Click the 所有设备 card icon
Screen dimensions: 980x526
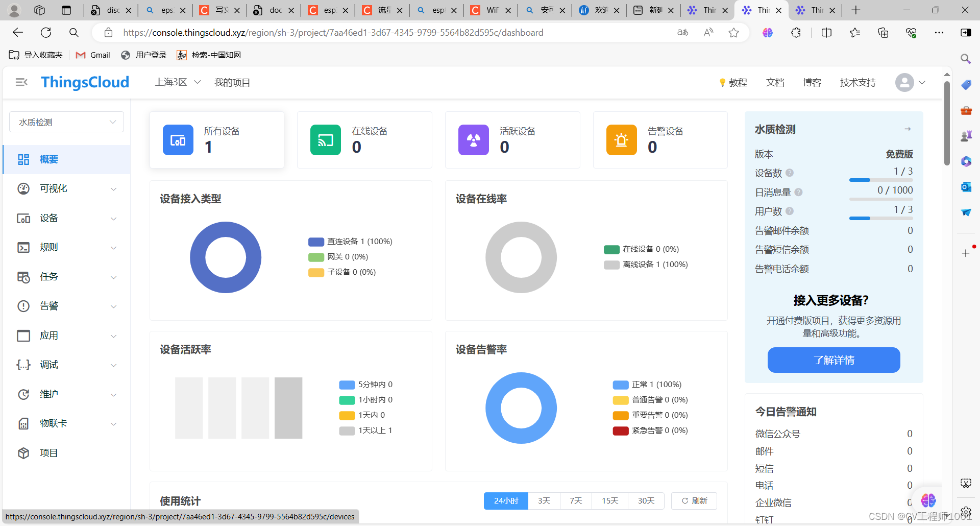pos(178,139)
